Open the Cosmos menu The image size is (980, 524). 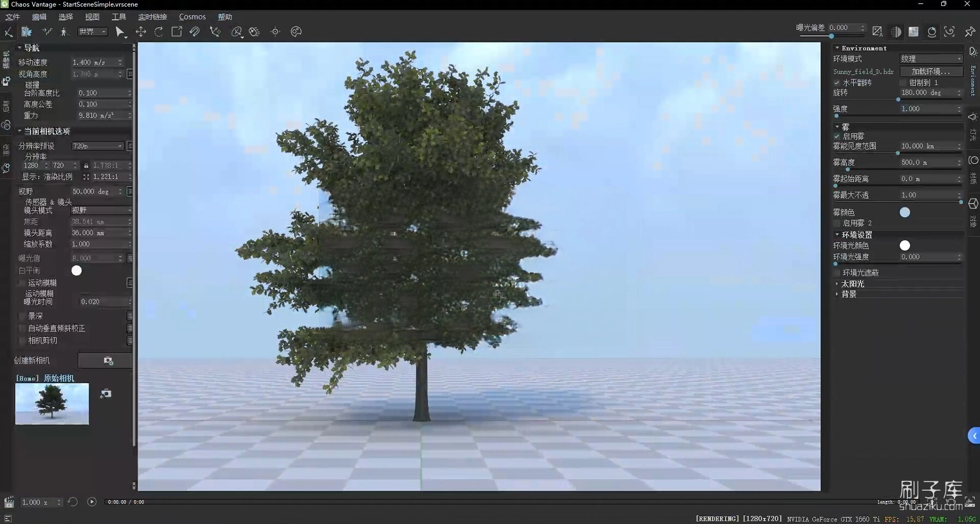pyautogui.click(x=192, y=17)
